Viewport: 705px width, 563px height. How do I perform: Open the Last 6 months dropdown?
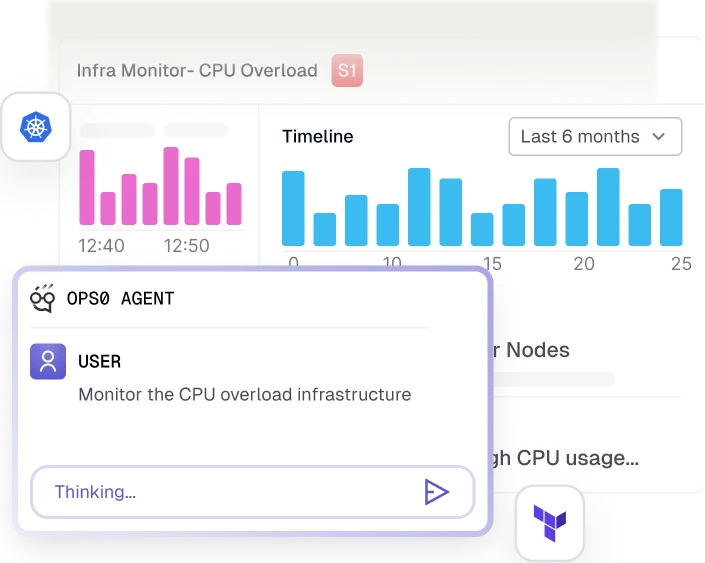click(594, 137)
